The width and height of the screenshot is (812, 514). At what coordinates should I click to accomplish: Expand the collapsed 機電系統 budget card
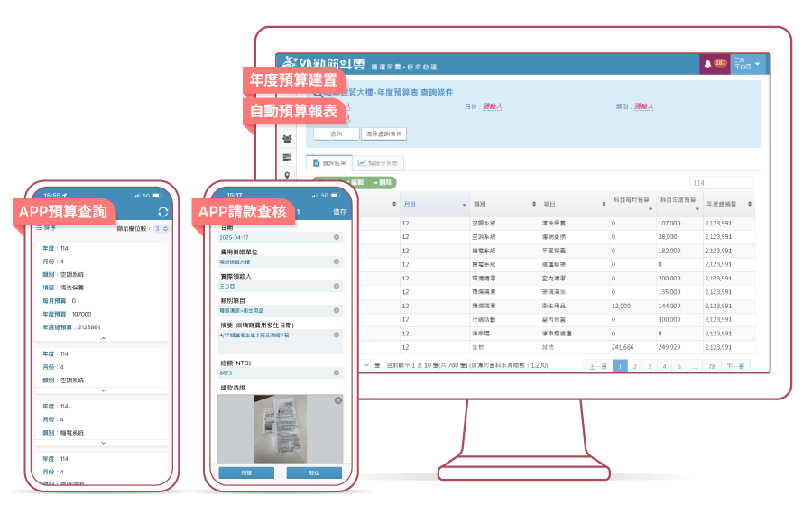(x=103, y=443)
